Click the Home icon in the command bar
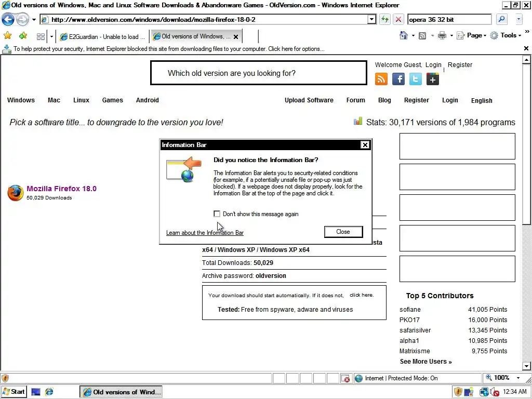Image resolution: width=532 pixels, height=399 pixels. point(403,35)
